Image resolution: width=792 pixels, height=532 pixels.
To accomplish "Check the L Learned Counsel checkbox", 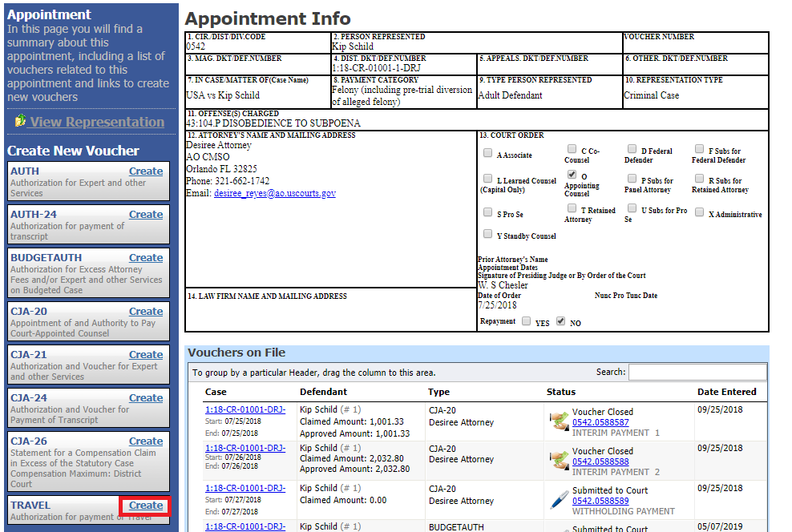I will coord(487,179).
